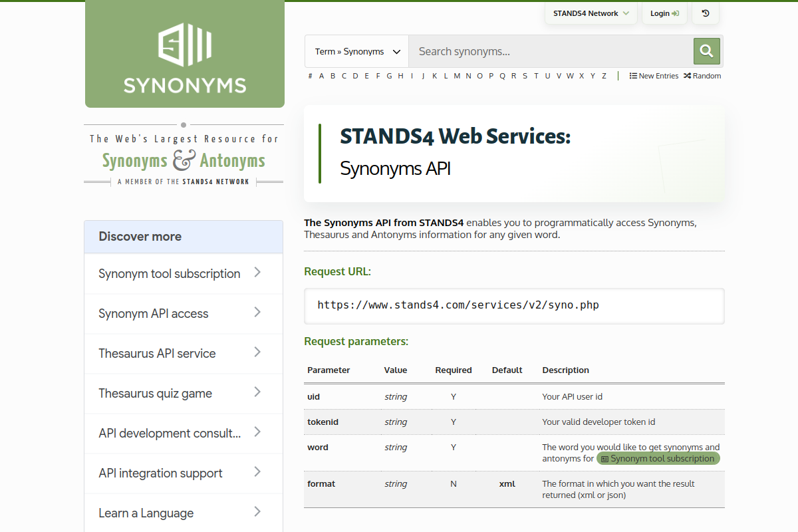Browse entries starting with letter R
Viewport: 798px width, 532px height.
pos(514,76)
